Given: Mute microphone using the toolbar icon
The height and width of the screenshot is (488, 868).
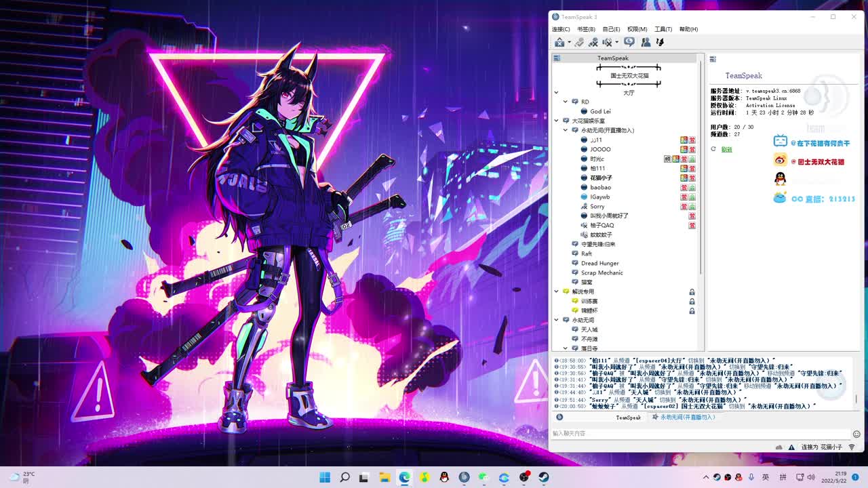Looking at the screenshot, I should tap(593, 42).
